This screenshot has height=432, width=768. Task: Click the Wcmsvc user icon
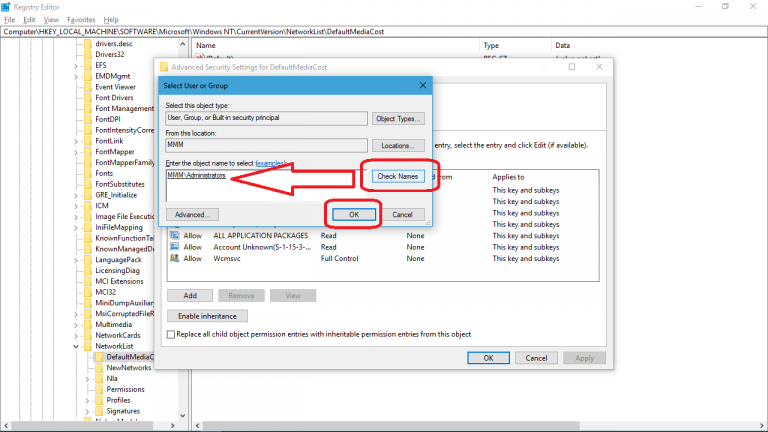pyautogui.click(x=175, y=258)
